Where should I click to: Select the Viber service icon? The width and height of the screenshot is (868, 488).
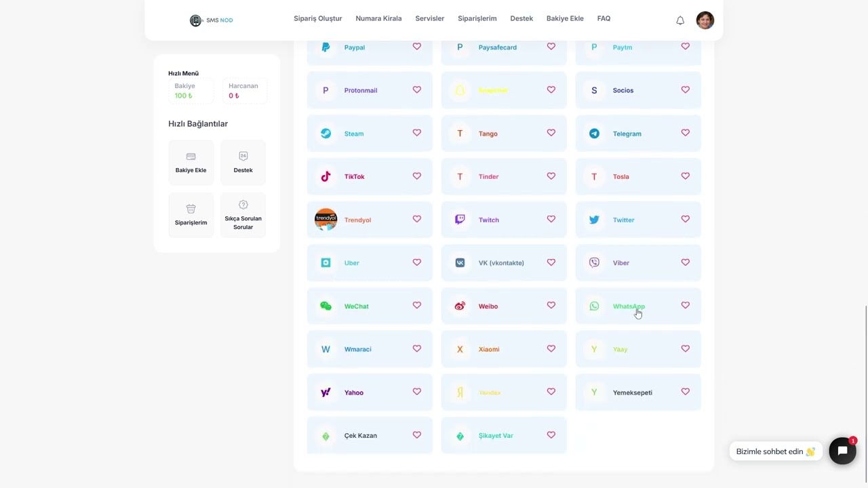[594, 263]
